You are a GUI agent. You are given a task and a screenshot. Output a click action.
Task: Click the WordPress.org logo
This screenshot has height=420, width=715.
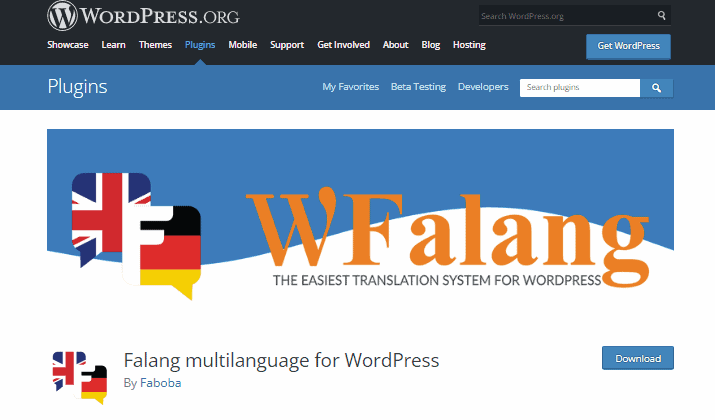click(143, 16)
